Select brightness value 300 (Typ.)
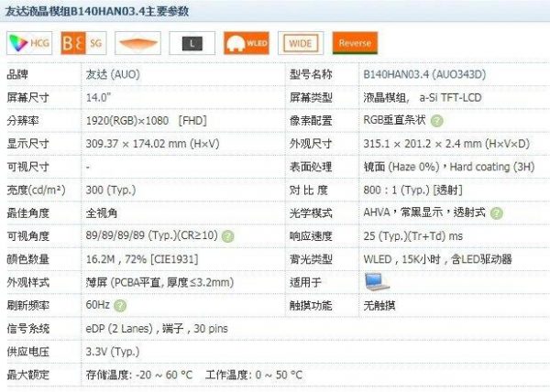550x392 pixels. click(x=111, y=190)
